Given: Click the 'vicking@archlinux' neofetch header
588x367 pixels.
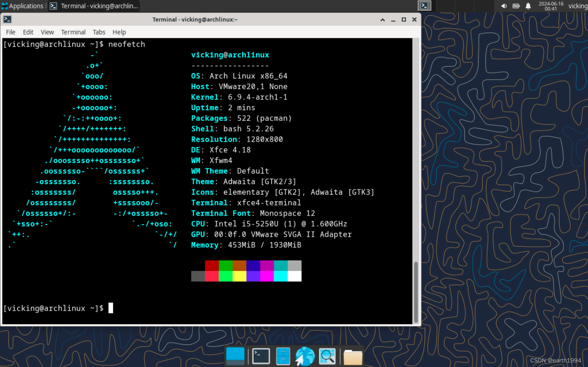Looking at the screenshot, I should [230, 55].
